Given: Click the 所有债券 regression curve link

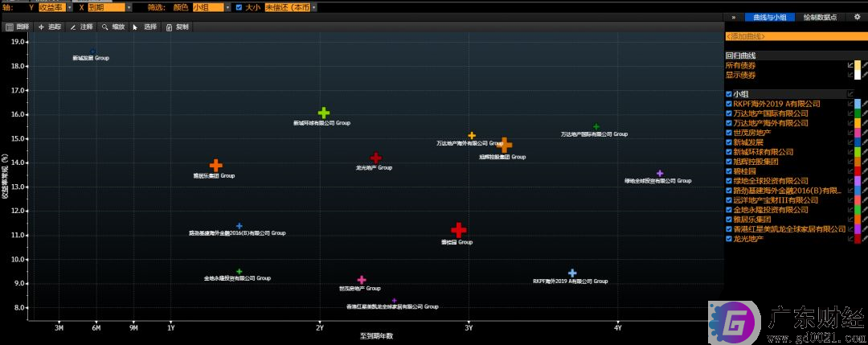Looking at the screenshot, I should pyautogui.click(x=741, y=65).
